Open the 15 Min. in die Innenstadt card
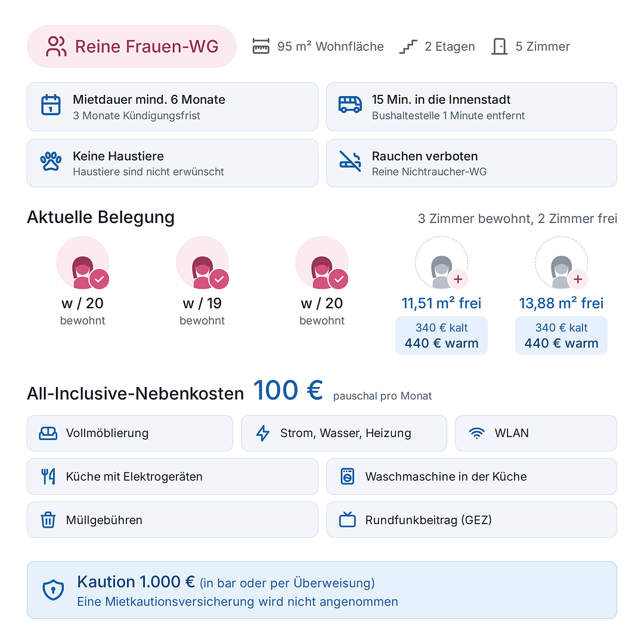The height and width of the screenshot is (644, 644). [x=472, y=107]
